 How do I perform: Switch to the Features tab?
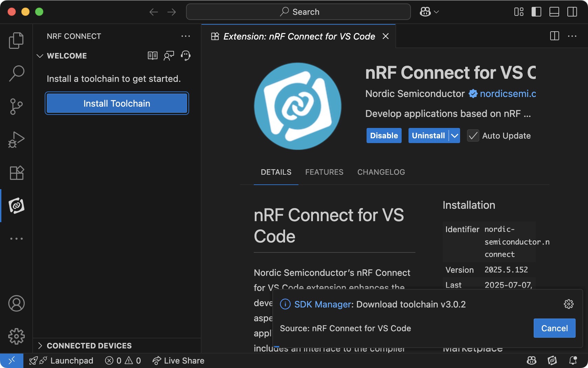(x=324, y=172)
